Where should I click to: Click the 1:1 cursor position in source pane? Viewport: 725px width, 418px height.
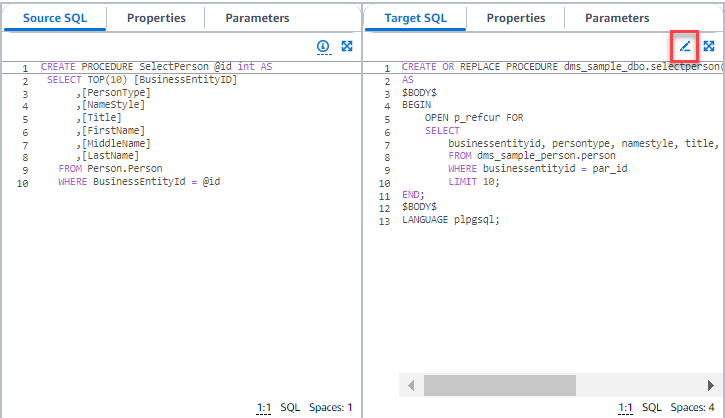(x=264, y=407)
